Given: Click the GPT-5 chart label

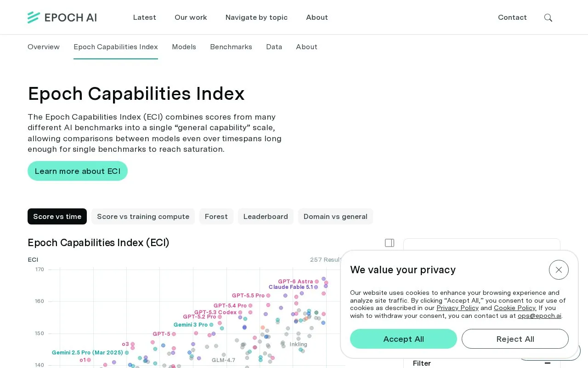Looking at the screenshot, I should [162, 334].
